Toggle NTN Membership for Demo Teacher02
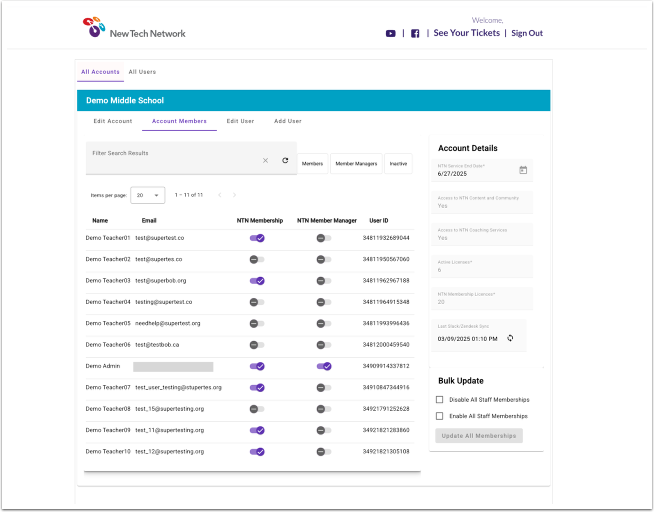The image size is (654, 512). pos(257,259)
